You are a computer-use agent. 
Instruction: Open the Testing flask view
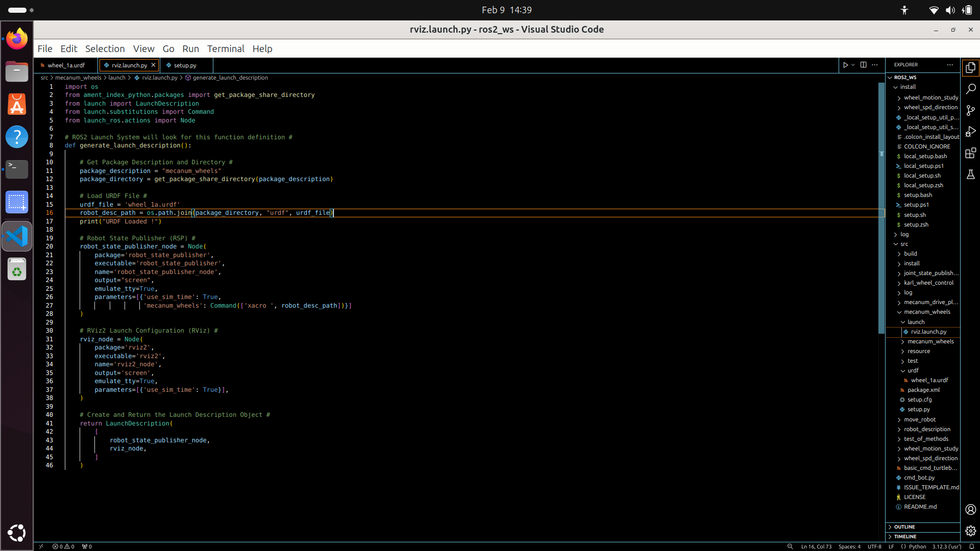pyautogui.click(x=970, y=174)
